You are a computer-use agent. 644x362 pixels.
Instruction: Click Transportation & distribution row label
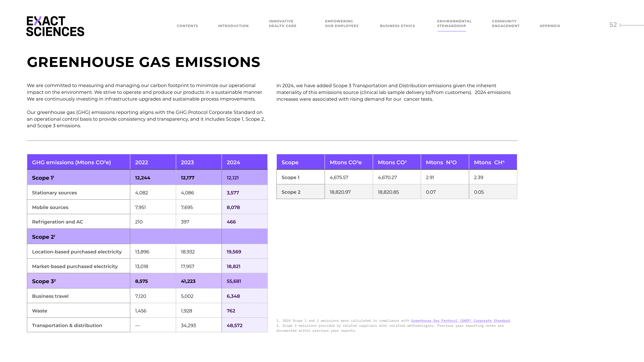67,325
